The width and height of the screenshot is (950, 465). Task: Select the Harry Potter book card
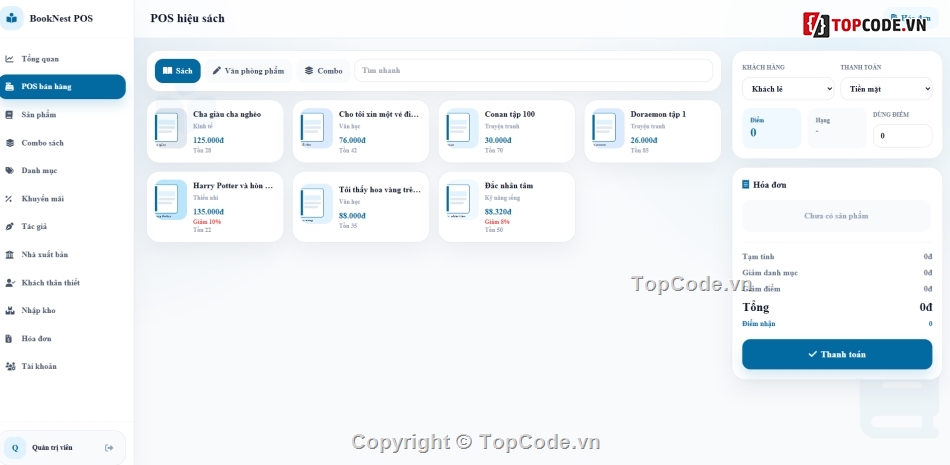(x=215, y=207)
